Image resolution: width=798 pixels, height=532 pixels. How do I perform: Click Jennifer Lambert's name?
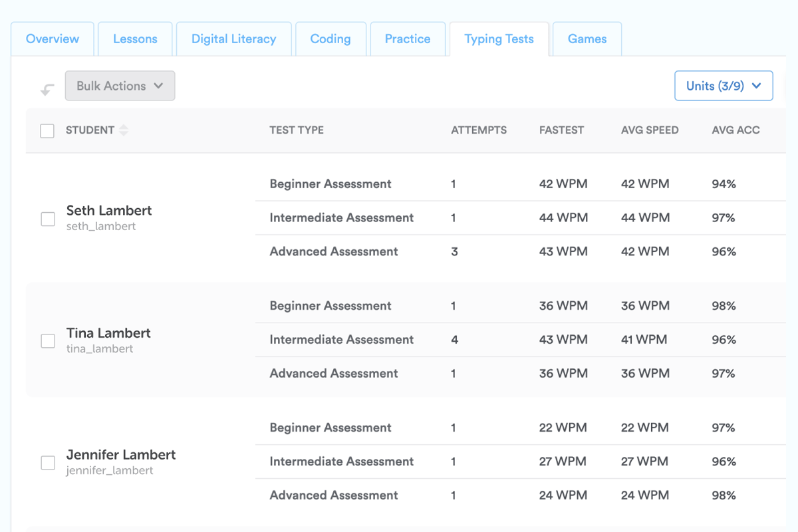point(121,455)
